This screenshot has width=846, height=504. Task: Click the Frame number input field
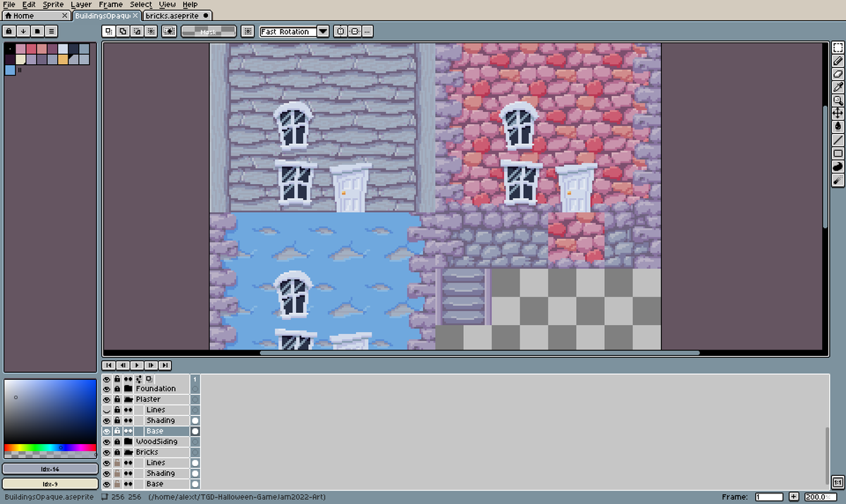[x=768, y=496]
